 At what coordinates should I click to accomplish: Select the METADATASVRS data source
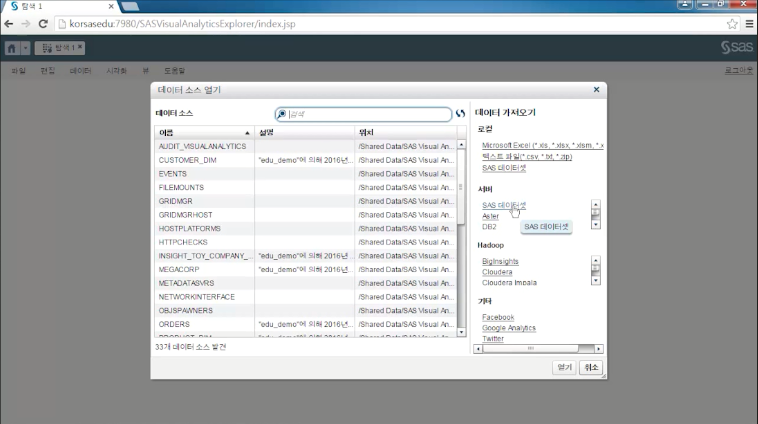click(x=306, y=283)
